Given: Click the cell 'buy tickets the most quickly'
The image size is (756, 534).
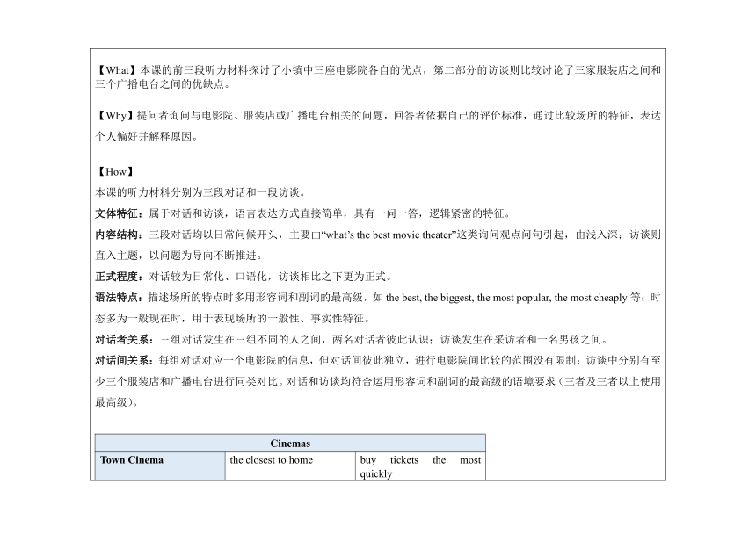Looking at the screenshot, I should click(x=420, y=465).
